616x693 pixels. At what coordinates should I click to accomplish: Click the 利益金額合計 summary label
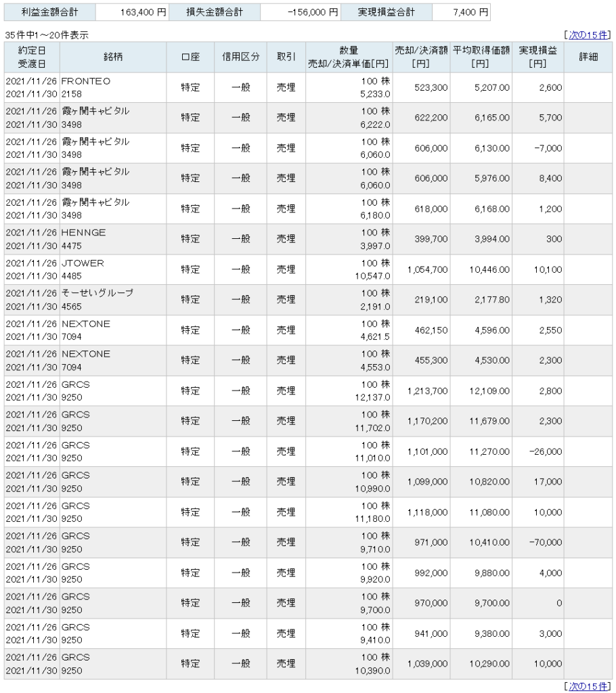click(x=49, y=12)
